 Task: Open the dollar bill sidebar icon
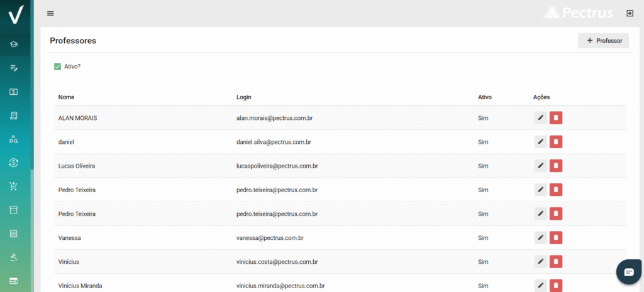14,92
